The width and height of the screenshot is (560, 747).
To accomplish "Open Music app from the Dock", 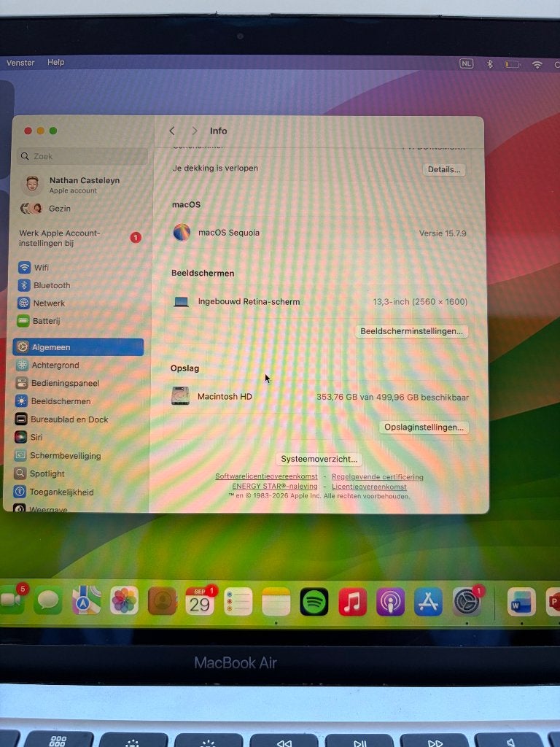I will click(352, 602).
